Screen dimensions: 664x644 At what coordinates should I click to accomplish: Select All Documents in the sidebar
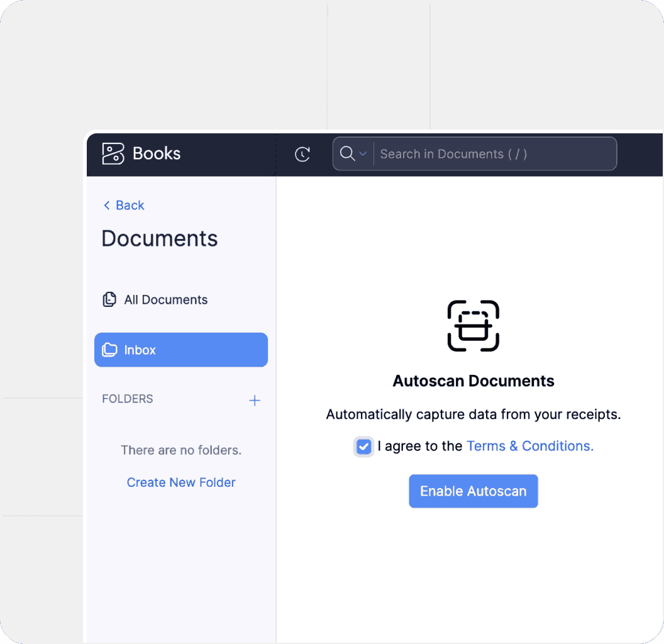tap(165, 300)
